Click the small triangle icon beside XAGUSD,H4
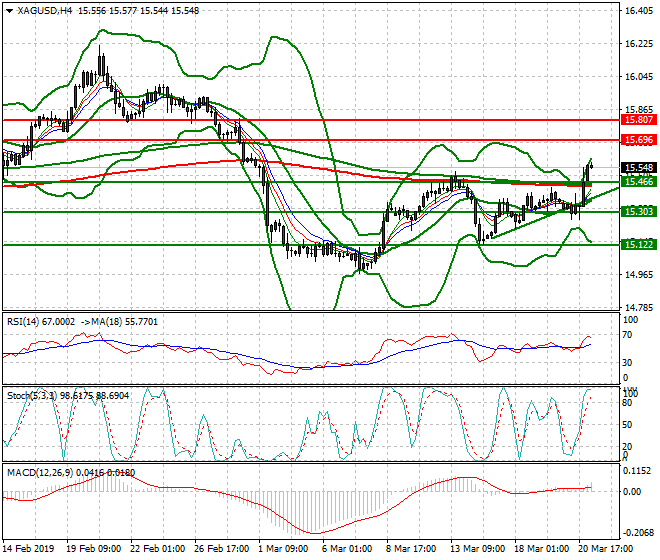660x560 pixels. coord(9,10)
